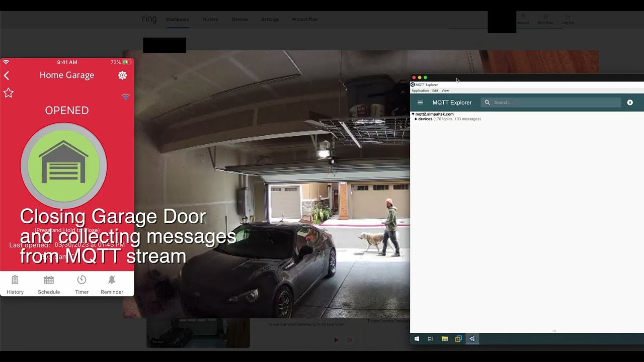Collapse the mqtt2.simpaltek.com tree node

tap(413, 114)
